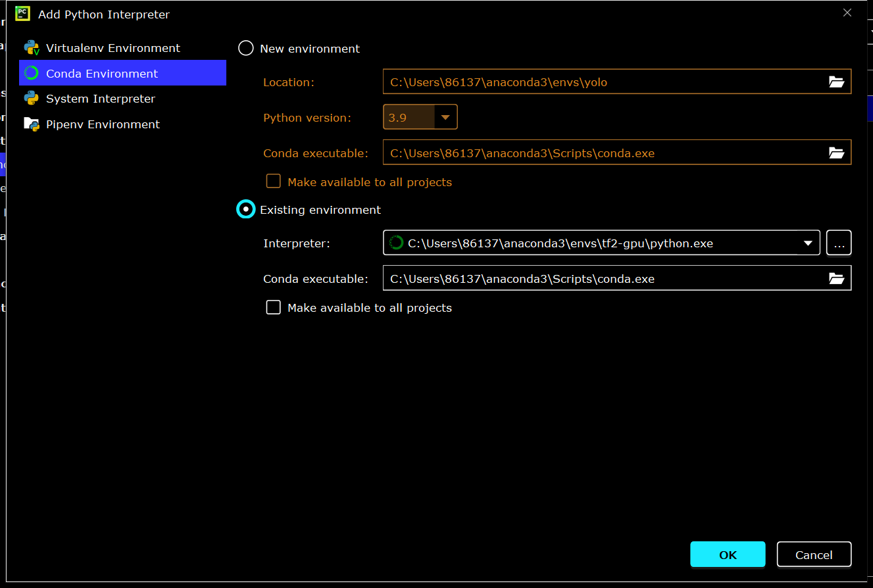Viewport: 873px width, 588px height.
Task: Browse folder for Conda executable under Existing environment
Action: (836, 278)
